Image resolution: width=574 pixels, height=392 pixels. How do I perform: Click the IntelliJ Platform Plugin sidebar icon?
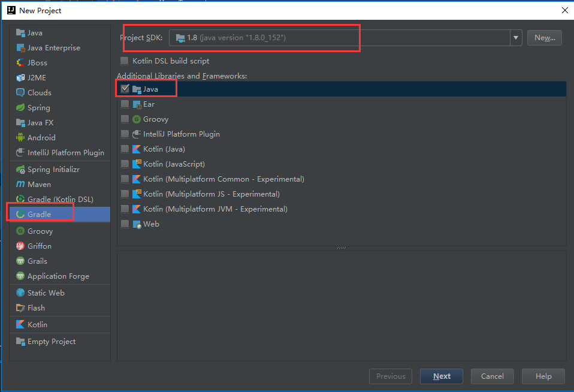click(20, 152)
